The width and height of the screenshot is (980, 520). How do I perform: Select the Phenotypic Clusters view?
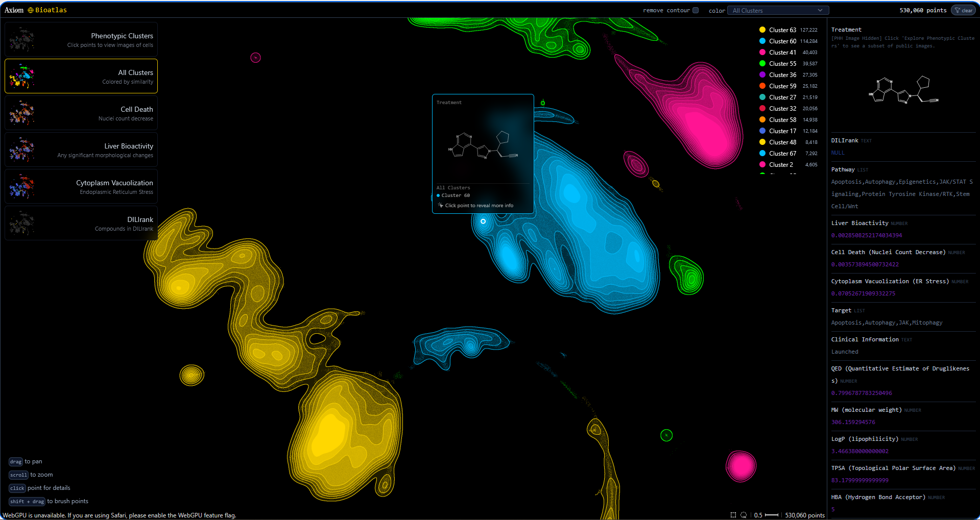click(x=81, y=39)
